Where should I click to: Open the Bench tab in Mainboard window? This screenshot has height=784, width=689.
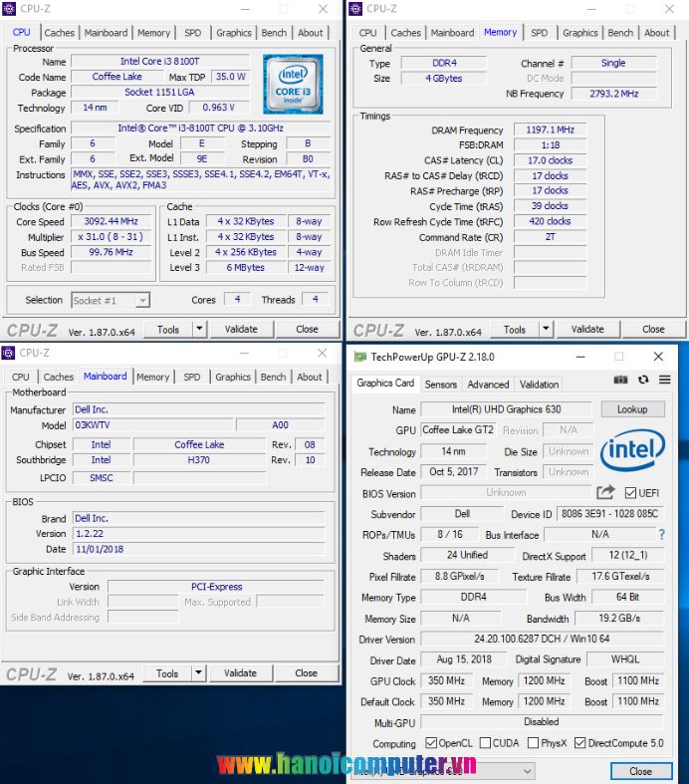point(273,377)
